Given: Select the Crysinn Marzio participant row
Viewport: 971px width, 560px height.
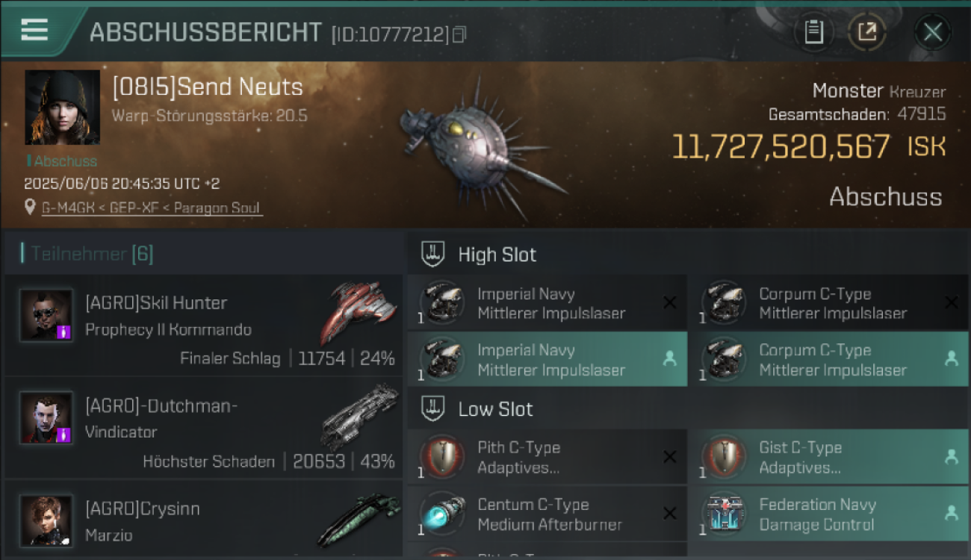Looking at the screenshot, I should (x=203, y=520).
